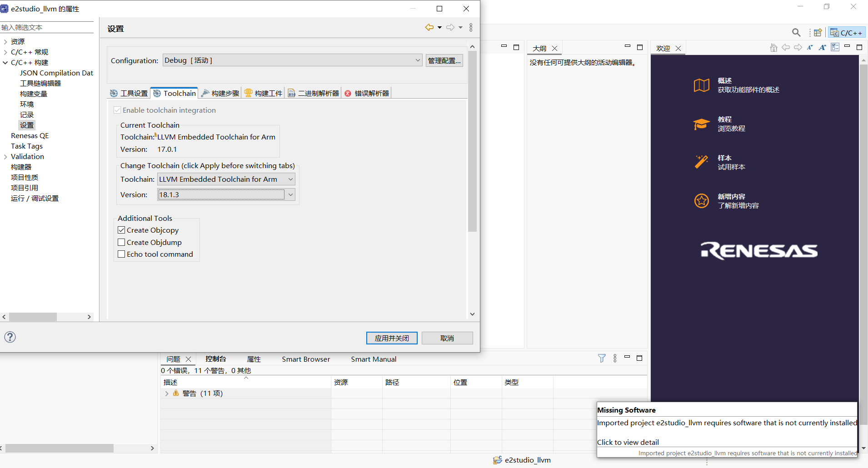Select Renesas QE in the properties tree
The image size is (868, 468).
click(30, 135)
